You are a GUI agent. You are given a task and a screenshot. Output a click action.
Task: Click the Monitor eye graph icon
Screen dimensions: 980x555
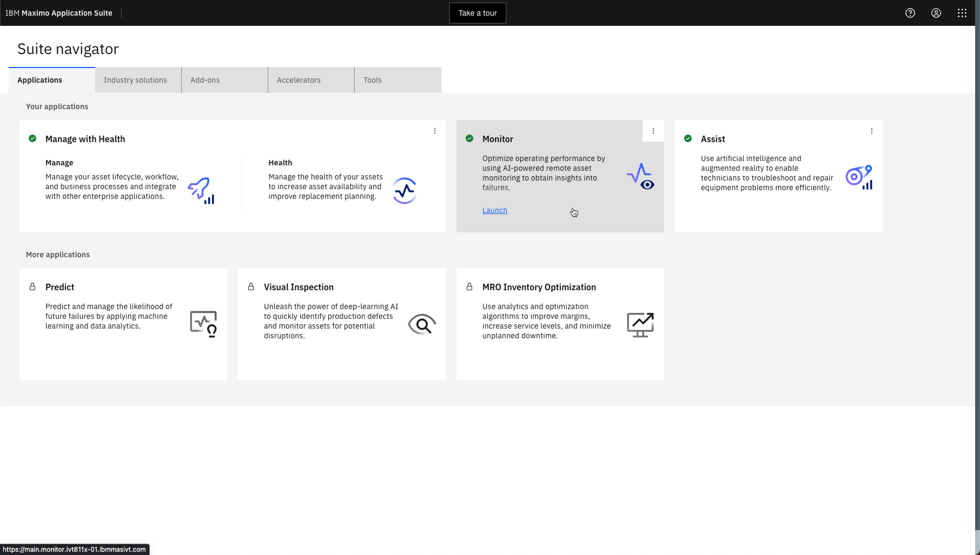[641, 177]
